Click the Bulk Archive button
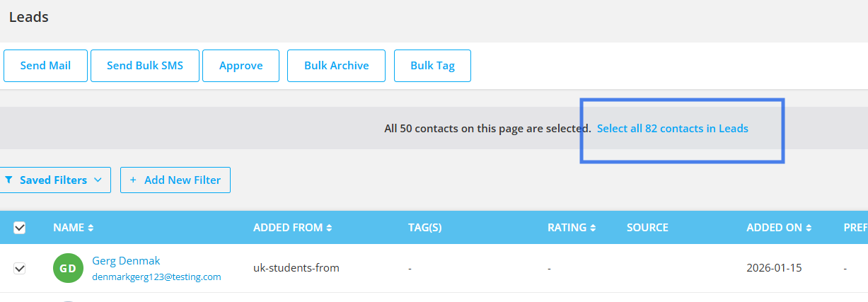 336,66
